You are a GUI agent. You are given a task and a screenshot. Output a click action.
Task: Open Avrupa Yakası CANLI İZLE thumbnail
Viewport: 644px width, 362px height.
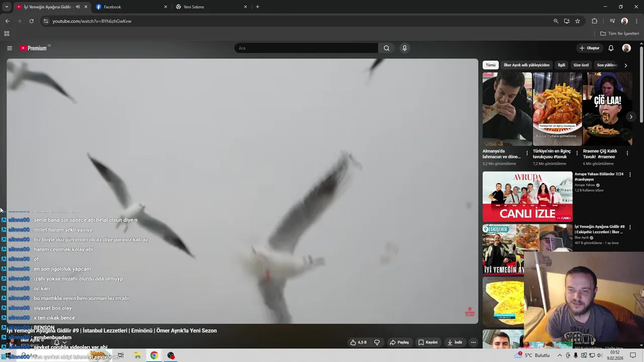(x=527, y=197)
